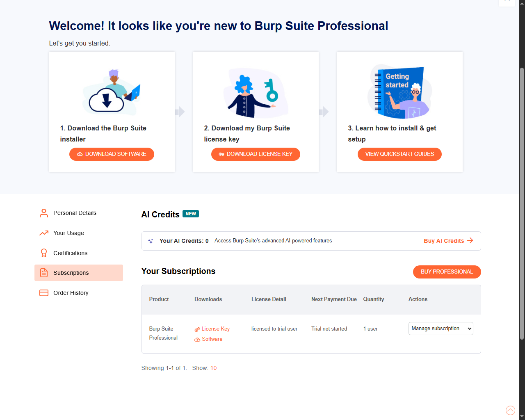Follow the Buy AI Credits link
This screenshot has height=420, width=525.
448,241
